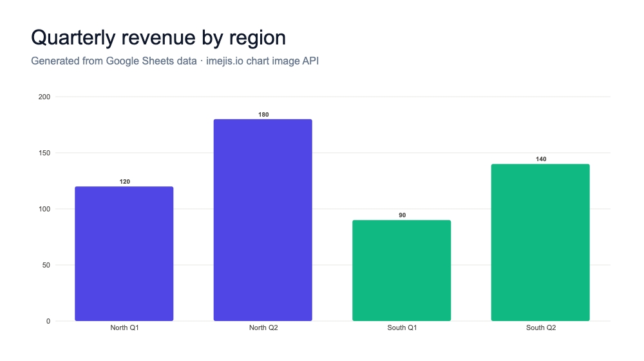Click the South Q1 green bar
Image resolution: width=644 pixels, height=361 pixels.
tap(402, 271)
